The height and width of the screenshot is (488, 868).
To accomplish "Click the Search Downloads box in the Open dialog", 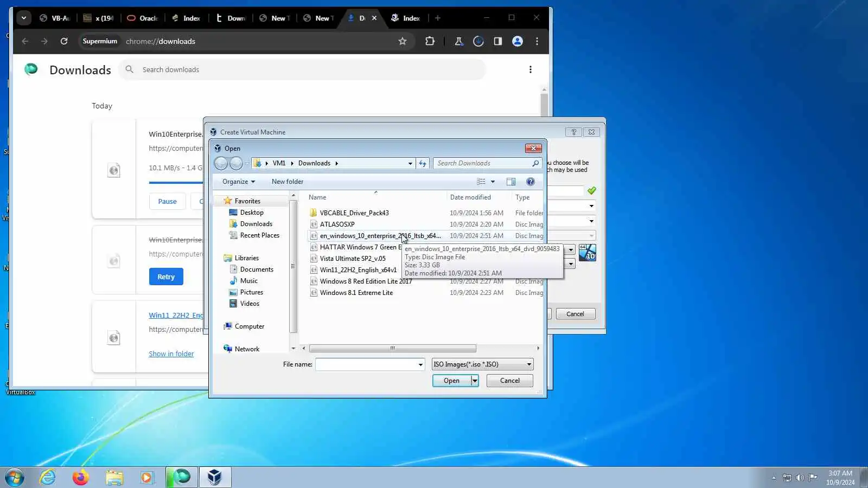I will tap(483, 163).
